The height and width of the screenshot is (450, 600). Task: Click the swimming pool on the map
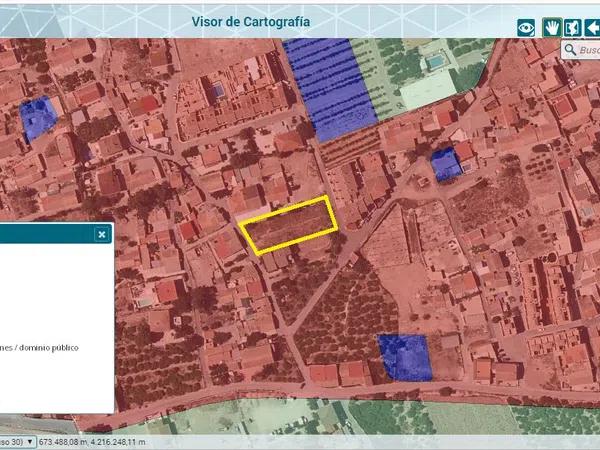coord(435,61)
